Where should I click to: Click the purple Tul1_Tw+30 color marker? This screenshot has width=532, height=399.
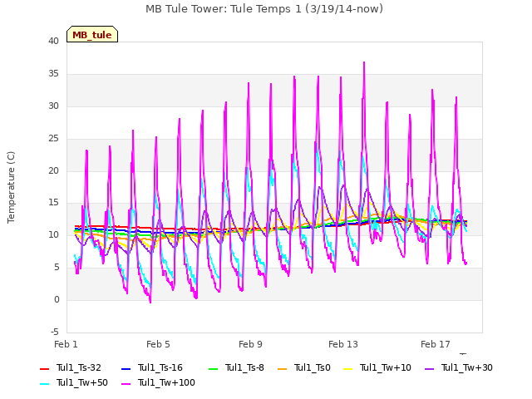click(x=430, y=369)
